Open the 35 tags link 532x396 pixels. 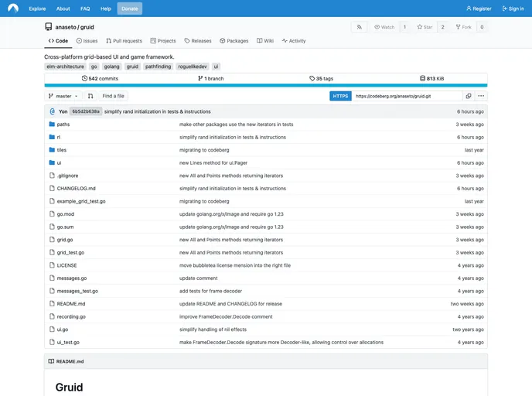point(321,78)
